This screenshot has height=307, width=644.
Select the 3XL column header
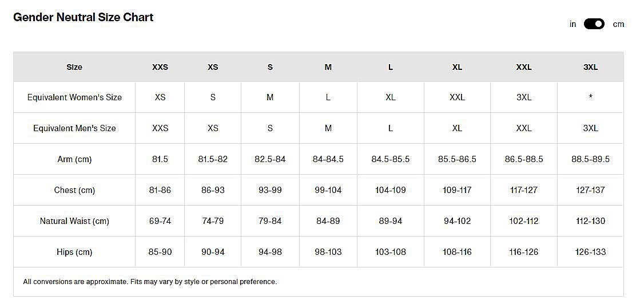590,67
